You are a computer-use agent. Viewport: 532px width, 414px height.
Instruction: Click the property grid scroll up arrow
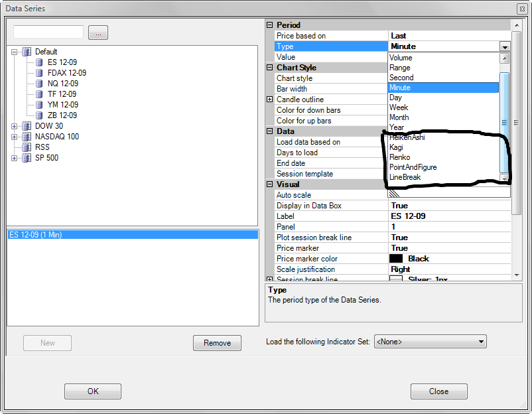(516, 25)
